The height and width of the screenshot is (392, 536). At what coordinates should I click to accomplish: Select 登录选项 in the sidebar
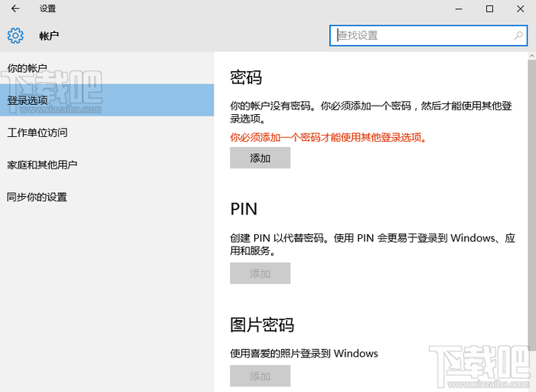click(107, 100)
